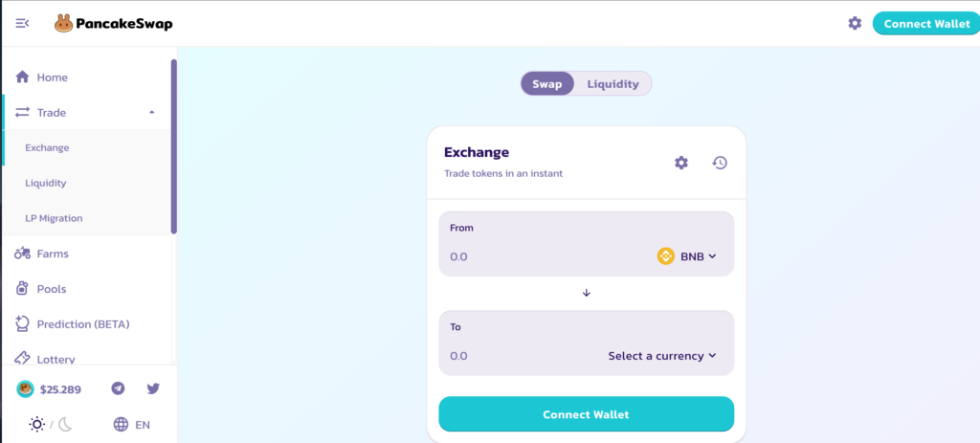Open global settings gear in header
This screenshot has height=443, width=980.
(855, 23)
